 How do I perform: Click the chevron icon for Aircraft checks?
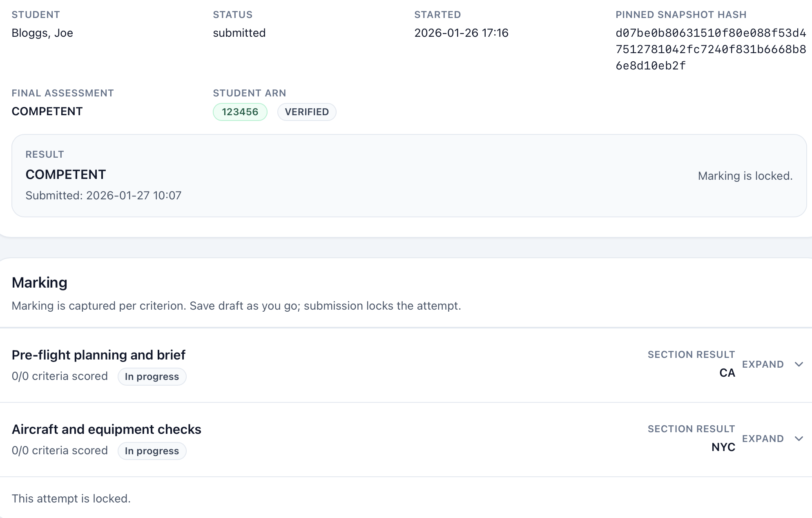coord(799,439)
